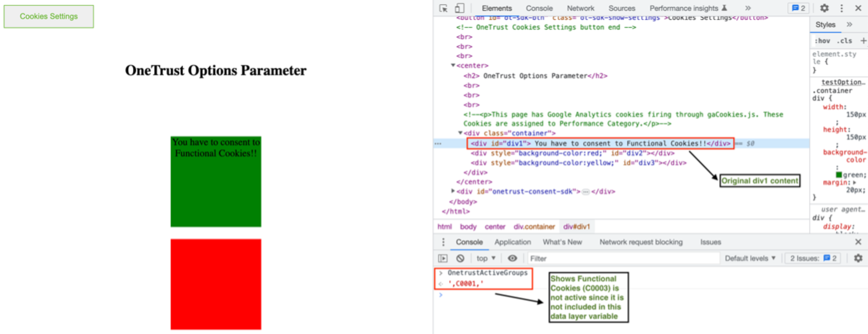Activate the inspect element picker icon
The width and height of the screenshot is (868, 334).
pos(443,8)
